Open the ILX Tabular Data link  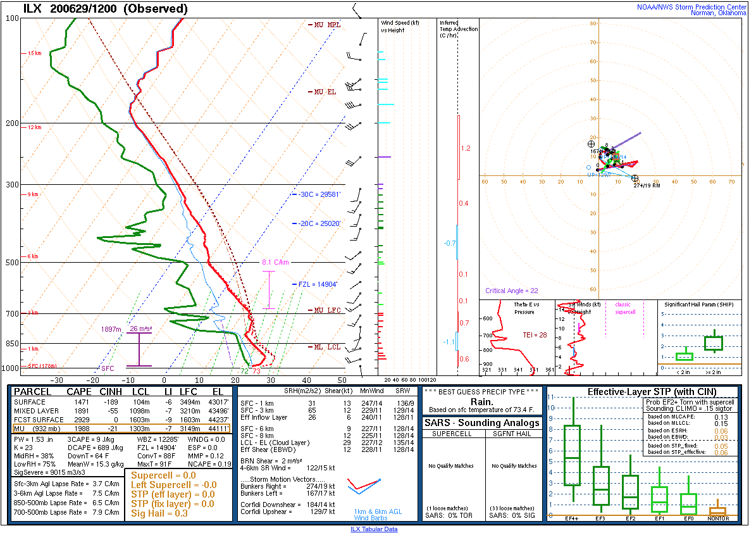pos(374,529)
